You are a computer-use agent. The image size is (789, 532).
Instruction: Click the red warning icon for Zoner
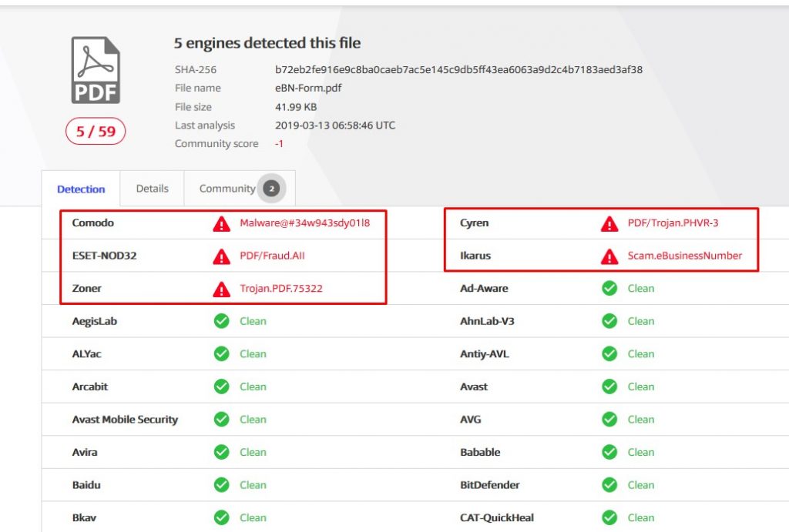pyautogui.click(x=221, y=289)
